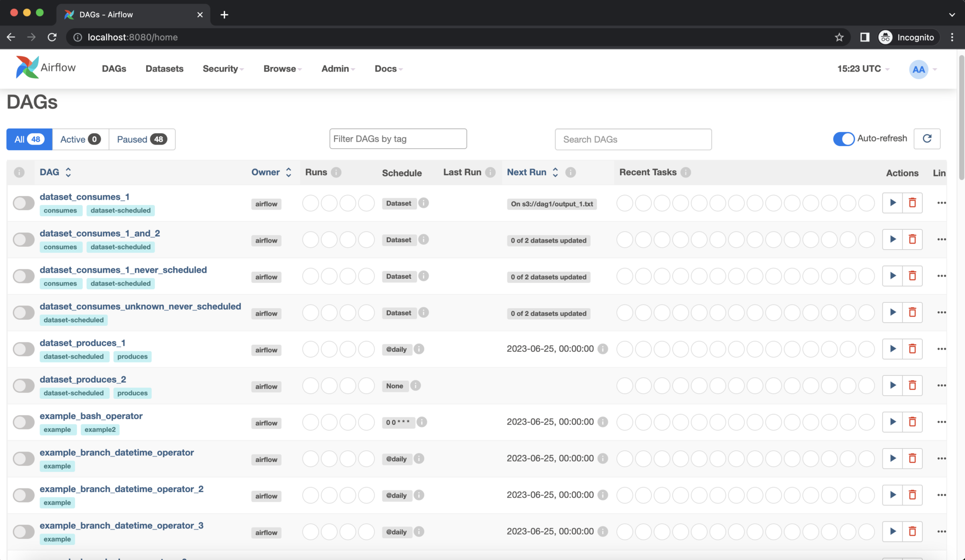
Task: Show schedule info tooltip for example_bash_operator
Action: (422, 422)
